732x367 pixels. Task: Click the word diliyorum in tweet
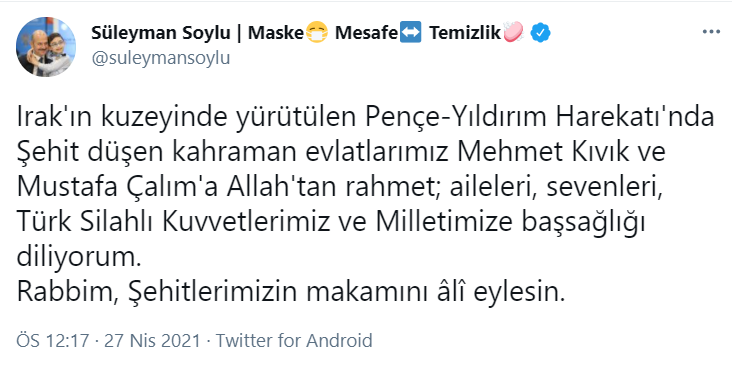(x=78, y=258)
